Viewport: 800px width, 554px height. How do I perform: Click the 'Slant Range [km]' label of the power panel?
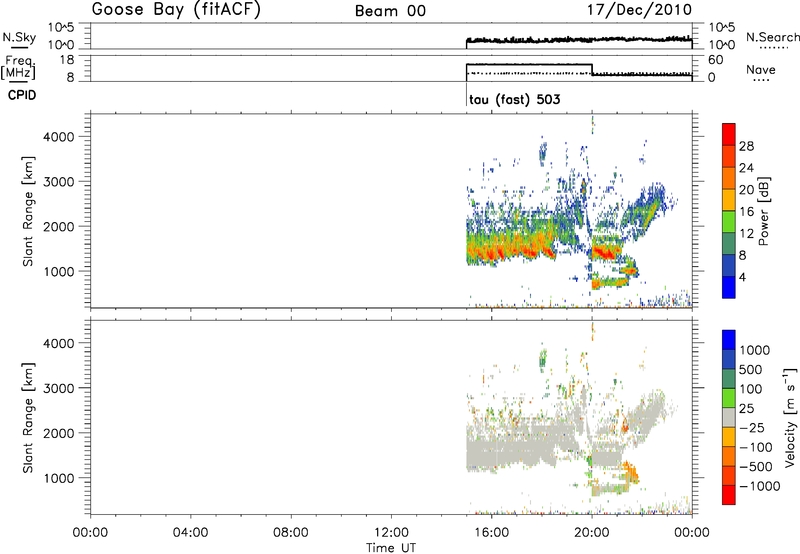click(x=28, y=211)
